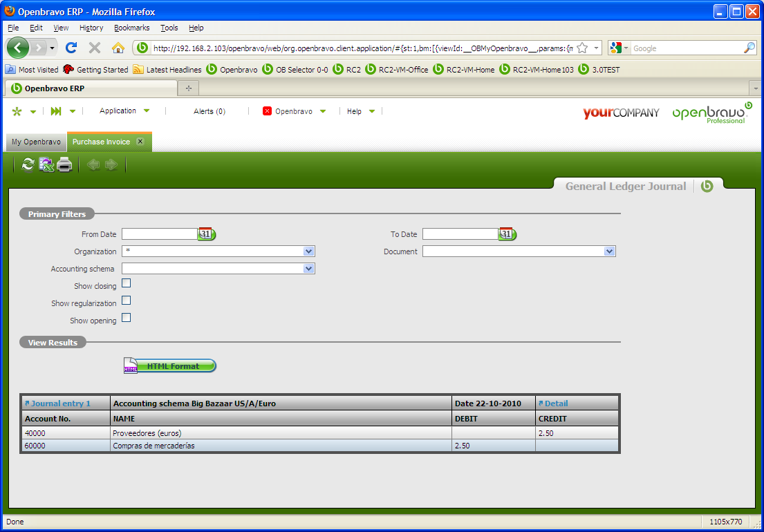Click the stop loading X icon
Screen dimensions: 764x532
pos(95,48)
